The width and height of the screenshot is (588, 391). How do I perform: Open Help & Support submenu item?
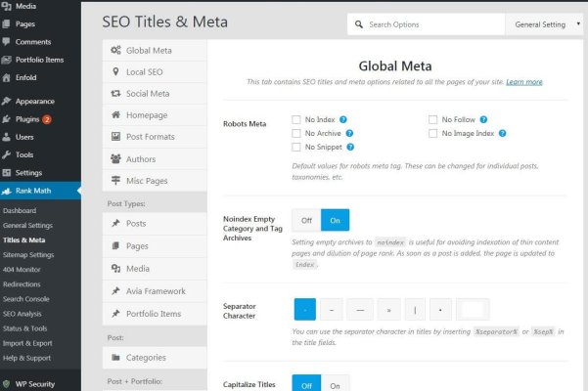click(26, 358)
